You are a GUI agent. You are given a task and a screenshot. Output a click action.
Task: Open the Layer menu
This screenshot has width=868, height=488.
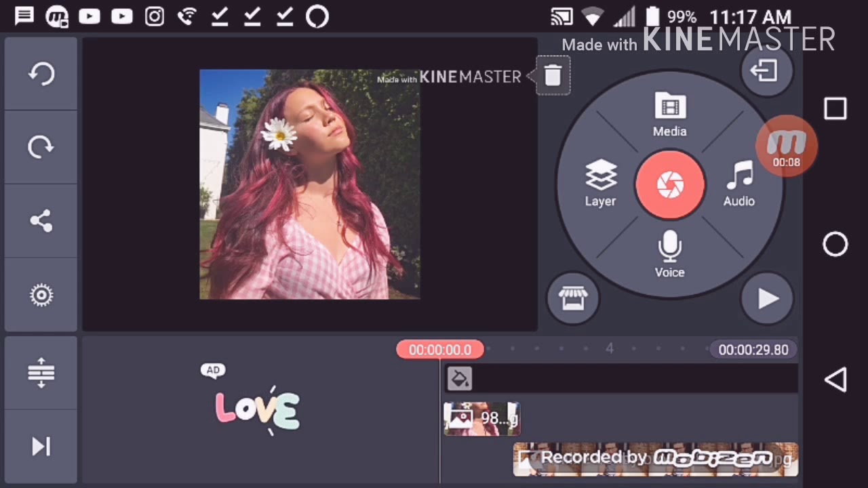pos(600,184)
